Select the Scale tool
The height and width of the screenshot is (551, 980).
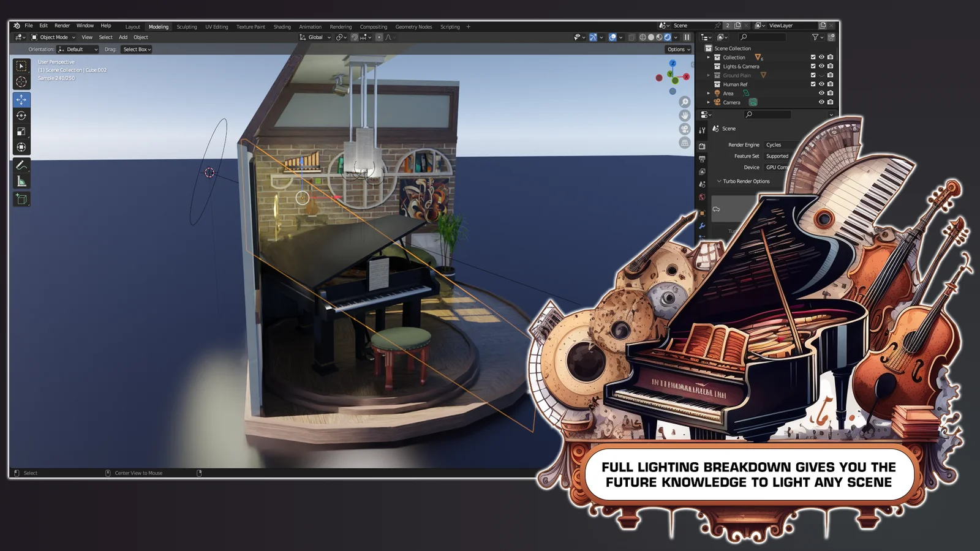pos(21,132)
